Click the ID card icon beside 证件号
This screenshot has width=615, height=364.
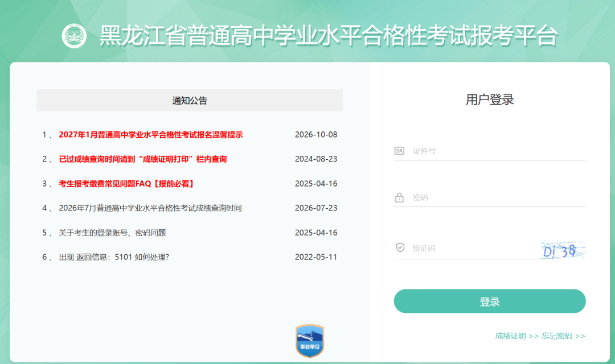coord(399,151)
